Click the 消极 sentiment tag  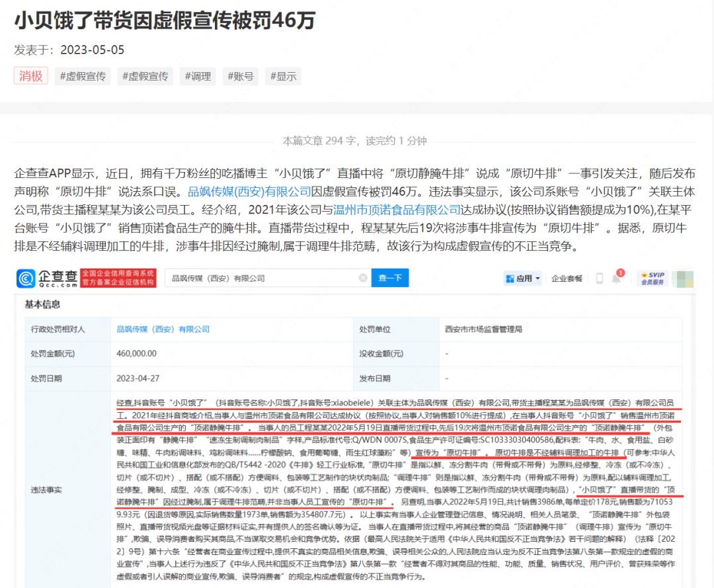pyautogui.click(x=30, y=76)
